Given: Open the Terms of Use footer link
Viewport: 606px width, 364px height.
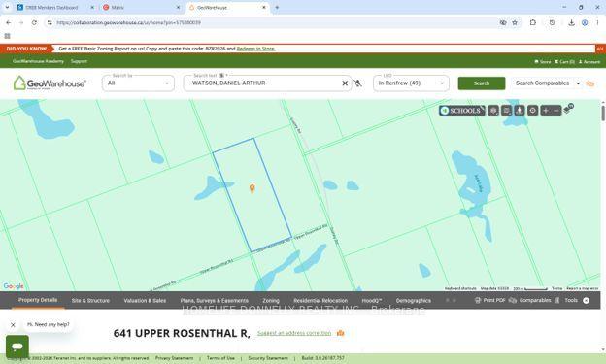Looking at the screenshot, I should (220, 358).
